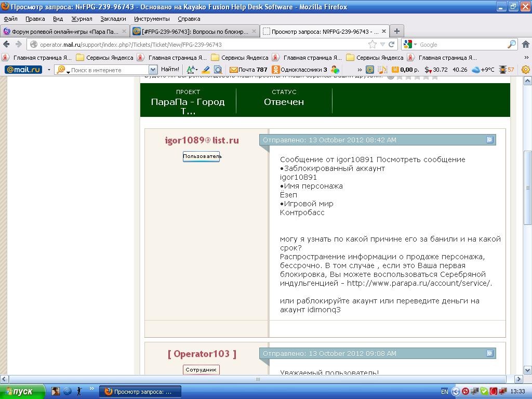This screenshot has width=532, height=399.
Task: Open Одноклассники 3 notifications
Action: (x=299, y=70)
